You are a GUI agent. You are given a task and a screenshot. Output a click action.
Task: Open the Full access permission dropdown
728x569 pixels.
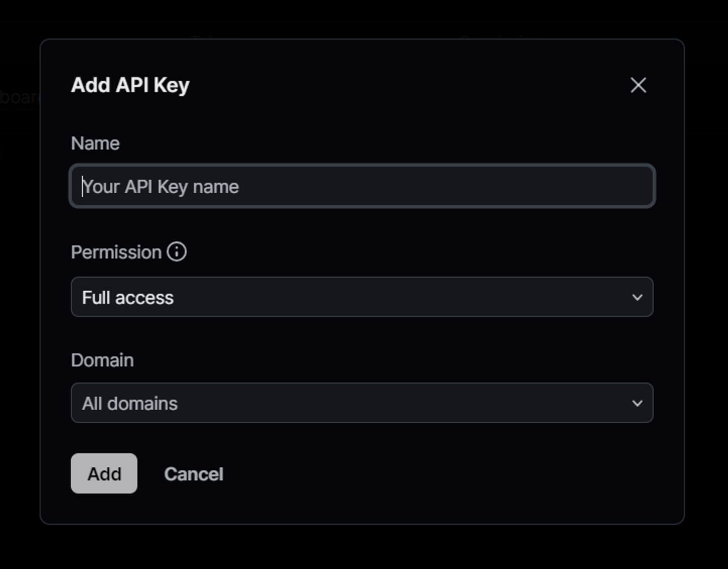(362, 297)
